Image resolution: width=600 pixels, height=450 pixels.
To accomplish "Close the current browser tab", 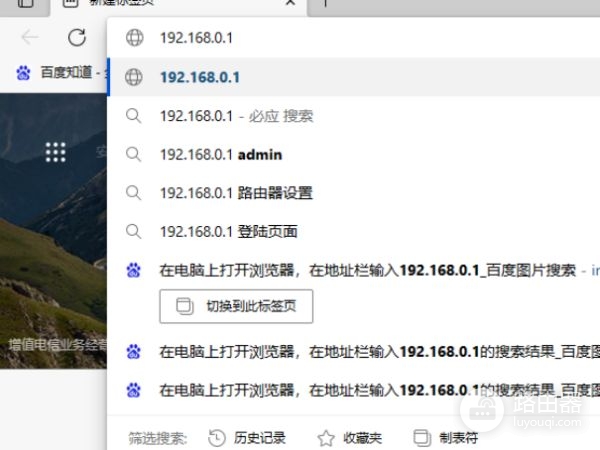I will point(290,4).
